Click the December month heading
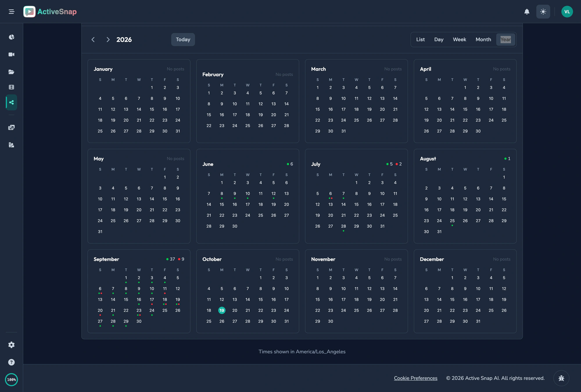This screenshot has width=581, height=392. 432,259
